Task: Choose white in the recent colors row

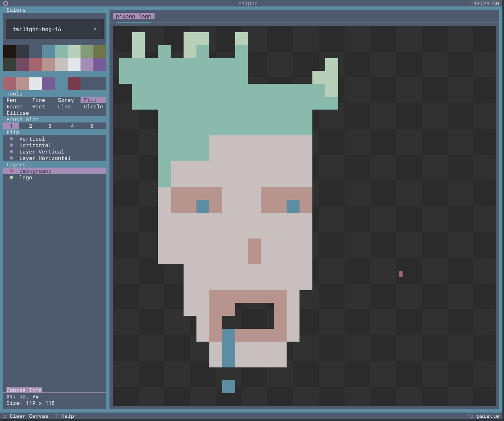Action: [35, 84]
